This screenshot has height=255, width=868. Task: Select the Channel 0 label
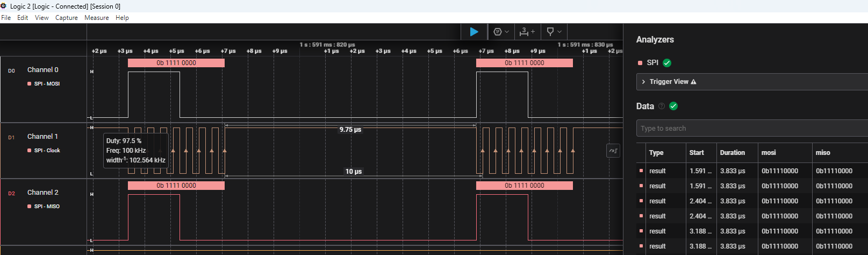point(43,70)
